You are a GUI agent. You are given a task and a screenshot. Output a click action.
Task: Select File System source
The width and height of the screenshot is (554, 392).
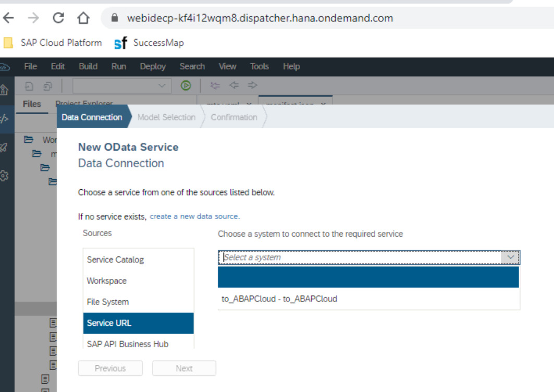click(x=139, y=302)
